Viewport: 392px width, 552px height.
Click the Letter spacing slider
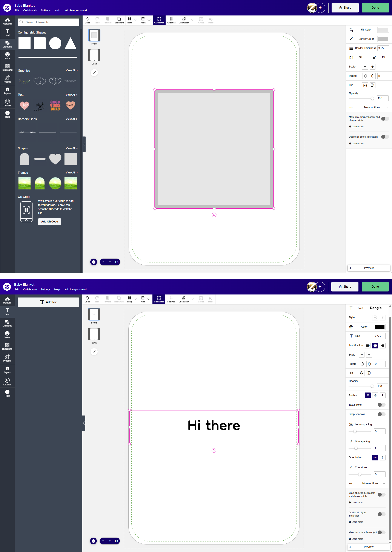[x=360, y=431]
